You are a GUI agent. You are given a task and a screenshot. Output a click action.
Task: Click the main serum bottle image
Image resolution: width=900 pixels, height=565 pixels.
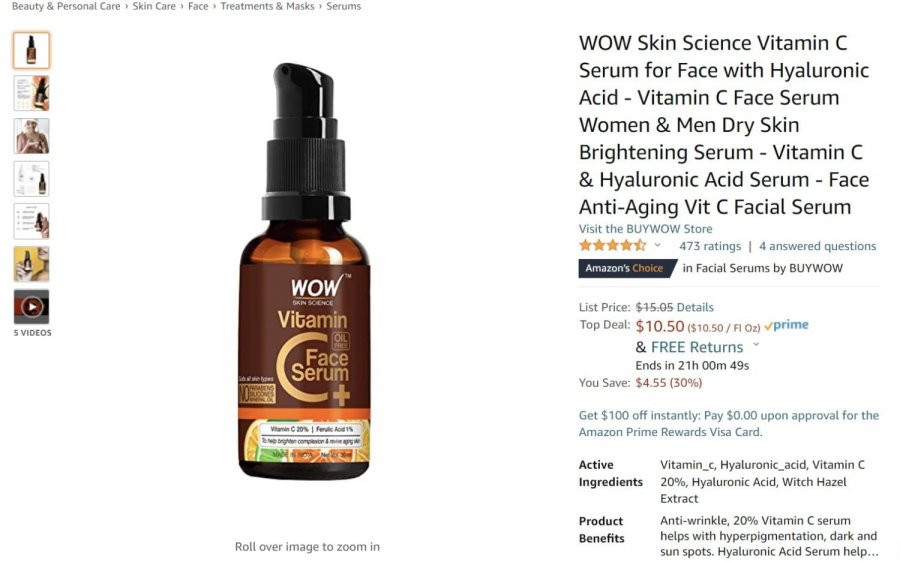pos(306,271)
